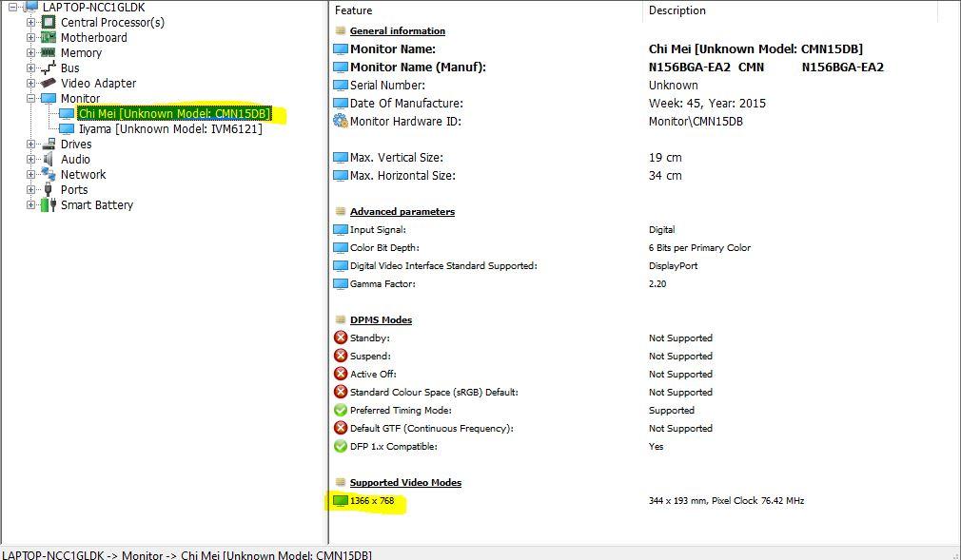The width and height of the screenshot is (961, 560).
Task: Click the Memory module icon
Action: click(x=49, y=52)
